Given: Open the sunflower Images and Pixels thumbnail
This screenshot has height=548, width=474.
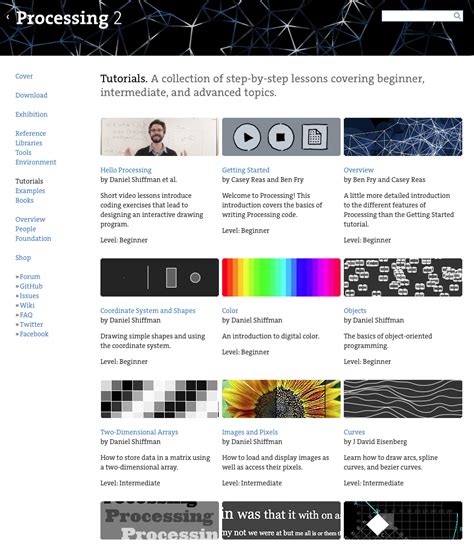Looking at the screenshot, I should point(281,399).
